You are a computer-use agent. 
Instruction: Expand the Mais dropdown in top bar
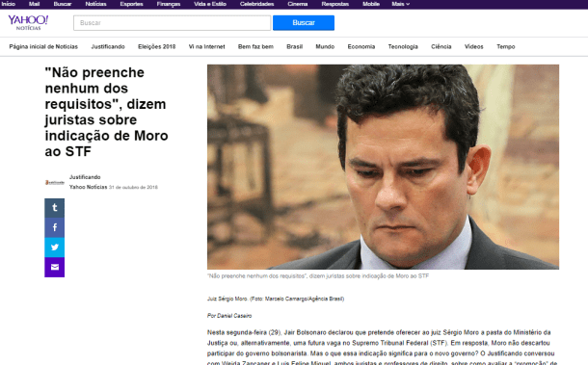[400, 4]
